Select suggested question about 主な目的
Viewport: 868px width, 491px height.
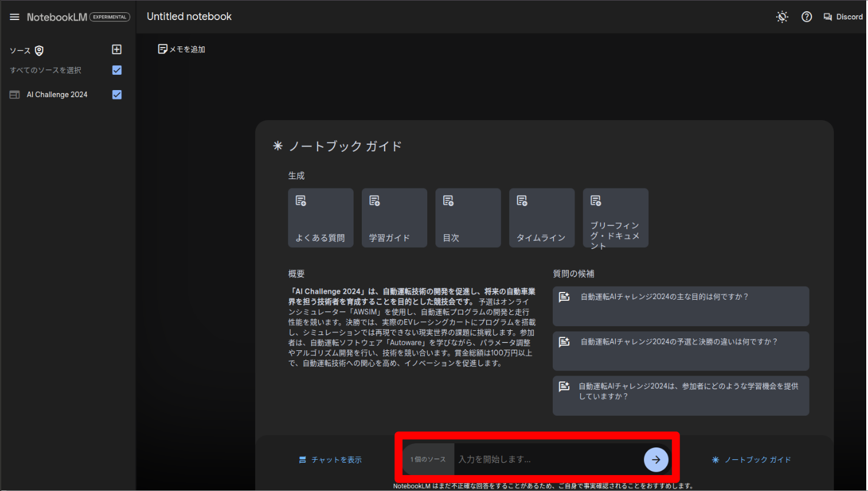click(681, 306)
